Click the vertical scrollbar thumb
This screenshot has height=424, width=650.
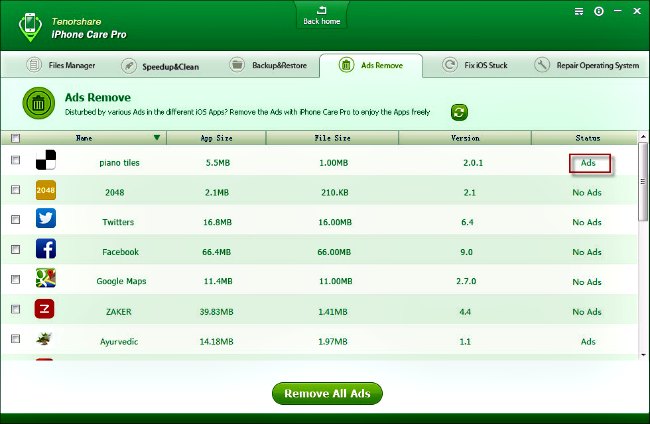click(643, 182)
